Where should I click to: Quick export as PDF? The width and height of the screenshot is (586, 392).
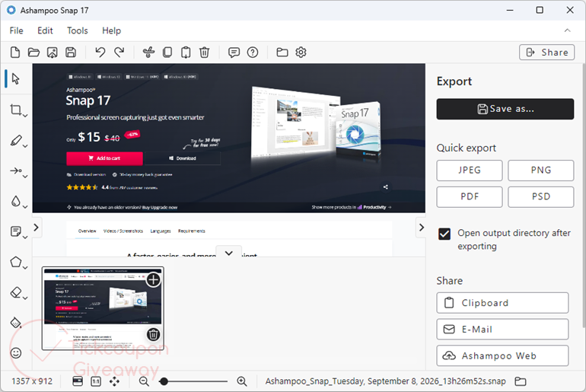[470, 197]
